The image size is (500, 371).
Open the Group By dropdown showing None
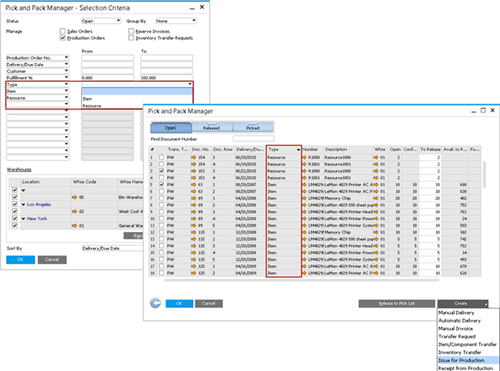pos(176,21)
